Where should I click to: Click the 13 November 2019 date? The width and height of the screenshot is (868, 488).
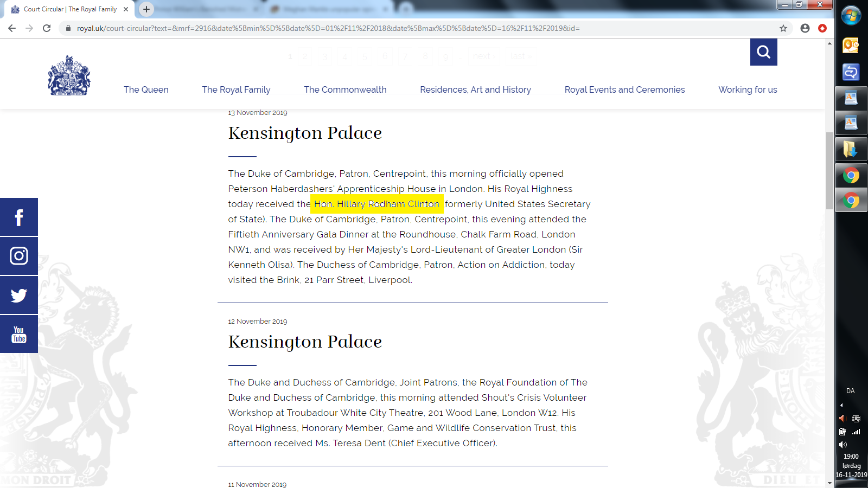pyautogui.click(x=258, y=113)
